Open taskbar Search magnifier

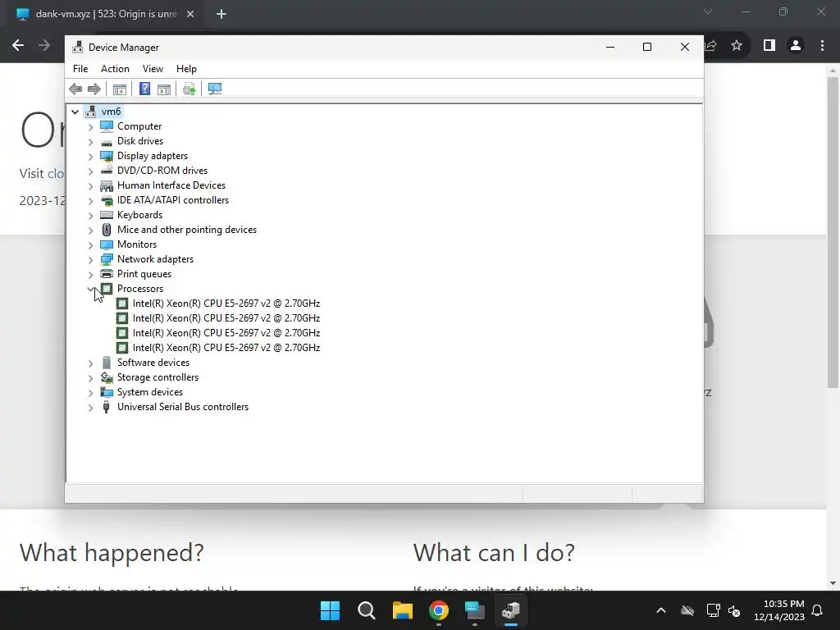[367, 610]
